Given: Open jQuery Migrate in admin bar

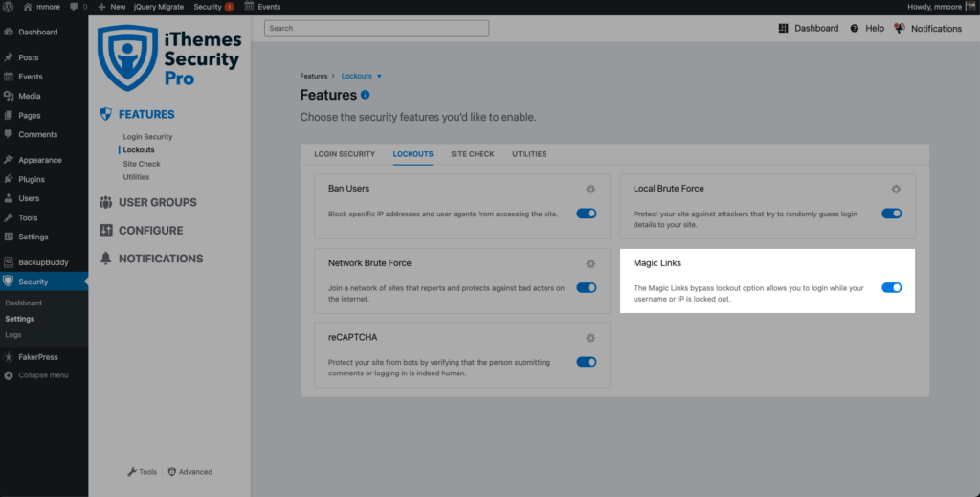Looking at the screenshot, I should click(159, 7).
